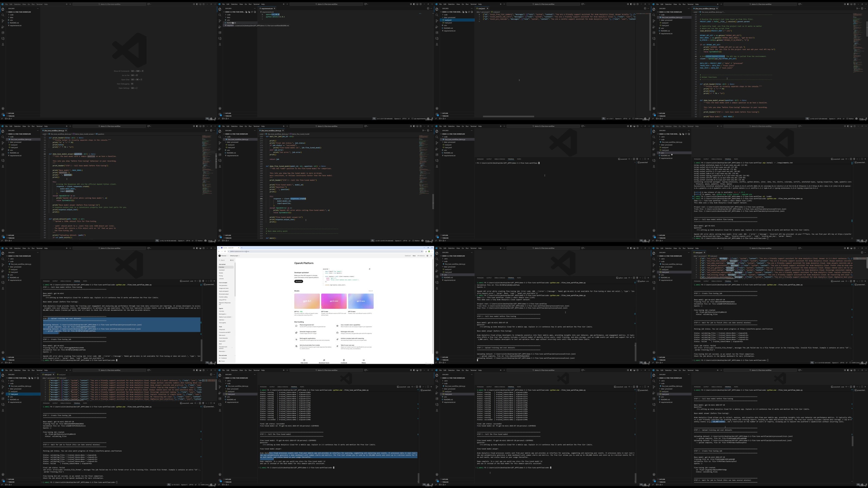The width and height of the screenshot is (868, 488).
Task: Click gpt-5-nano model card thumbnail
Action: (361, 301)
